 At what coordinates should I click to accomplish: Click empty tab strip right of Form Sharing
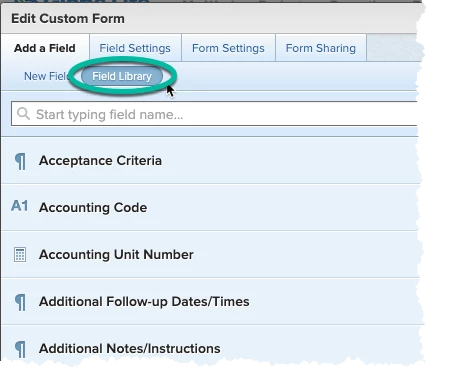click(392, 48)
